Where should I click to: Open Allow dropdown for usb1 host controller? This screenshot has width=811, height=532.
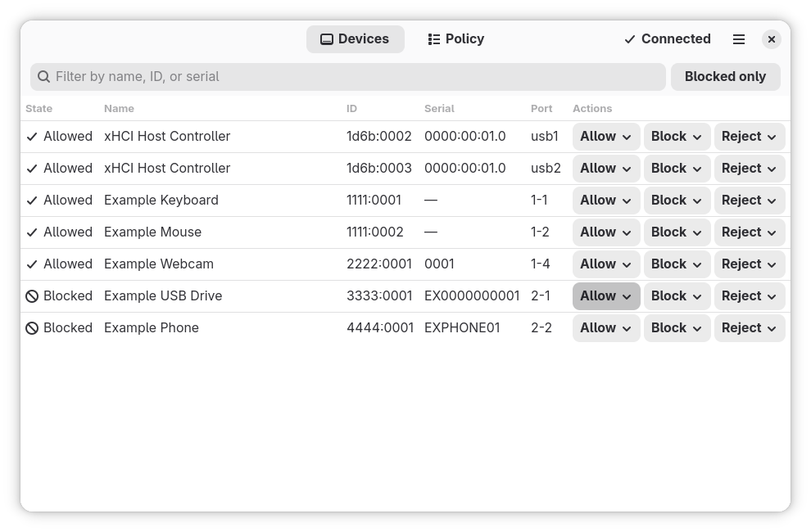606,137
